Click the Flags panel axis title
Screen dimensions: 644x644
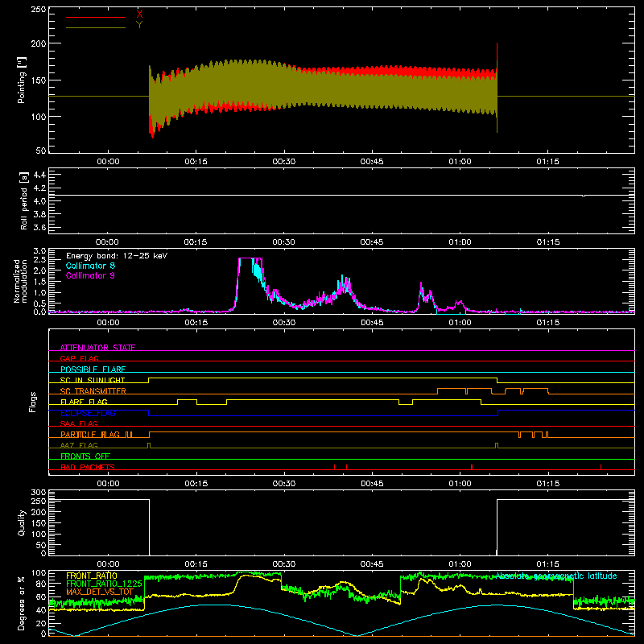click(x=33, y=402)
